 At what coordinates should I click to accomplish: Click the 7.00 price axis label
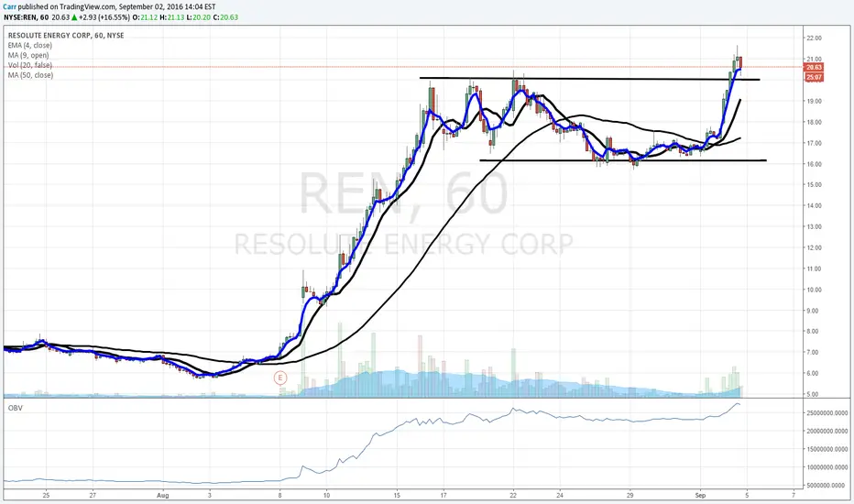click(814, 353)
